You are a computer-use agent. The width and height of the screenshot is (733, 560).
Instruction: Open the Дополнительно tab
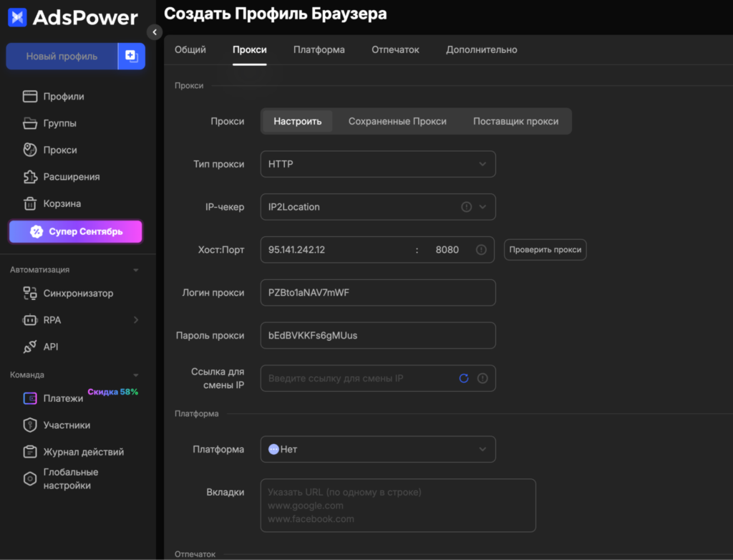481,50
